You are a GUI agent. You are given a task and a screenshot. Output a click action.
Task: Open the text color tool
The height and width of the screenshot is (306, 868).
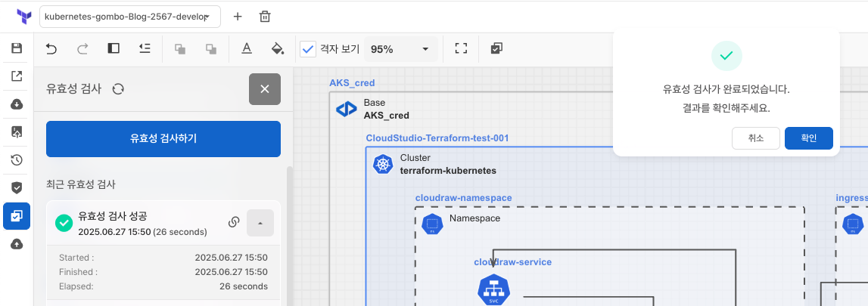pyautogui.click(x=247, y=48)
